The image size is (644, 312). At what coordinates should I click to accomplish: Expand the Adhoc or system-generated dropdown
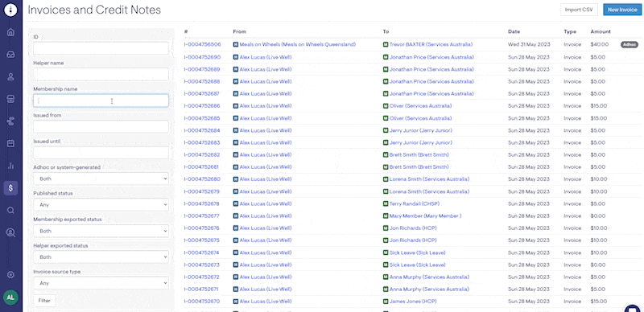coord(101,179)
